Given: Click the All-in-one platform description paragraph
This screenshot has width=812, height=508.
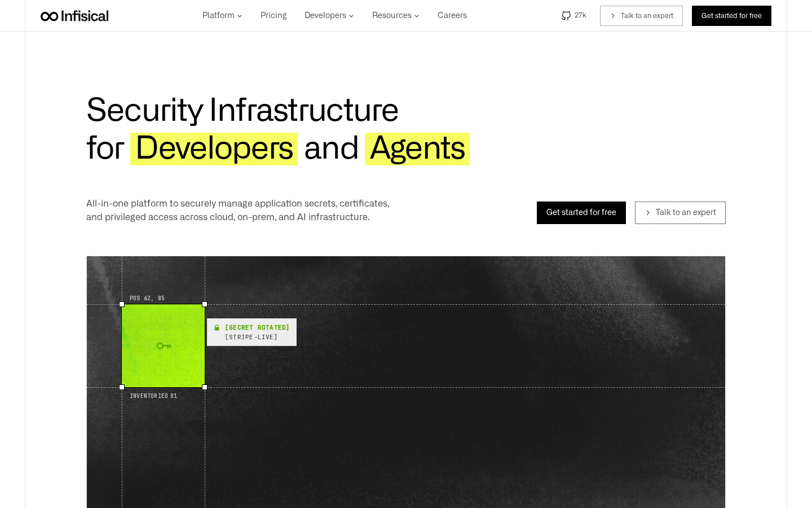Looking at the screenshot, I should (238, 210).
